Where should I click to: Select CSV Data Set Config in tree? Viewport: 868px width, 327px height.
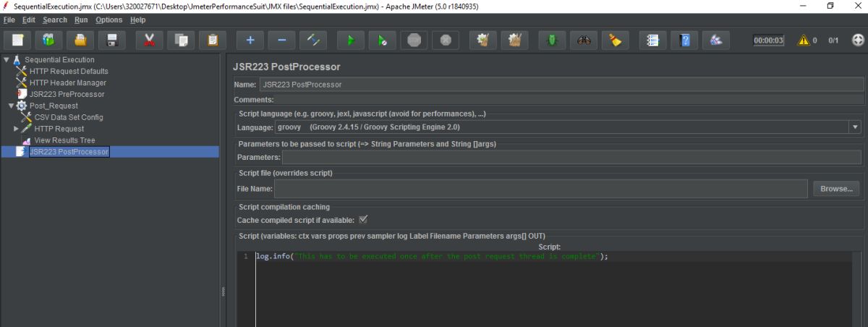[x=69, y=117]
